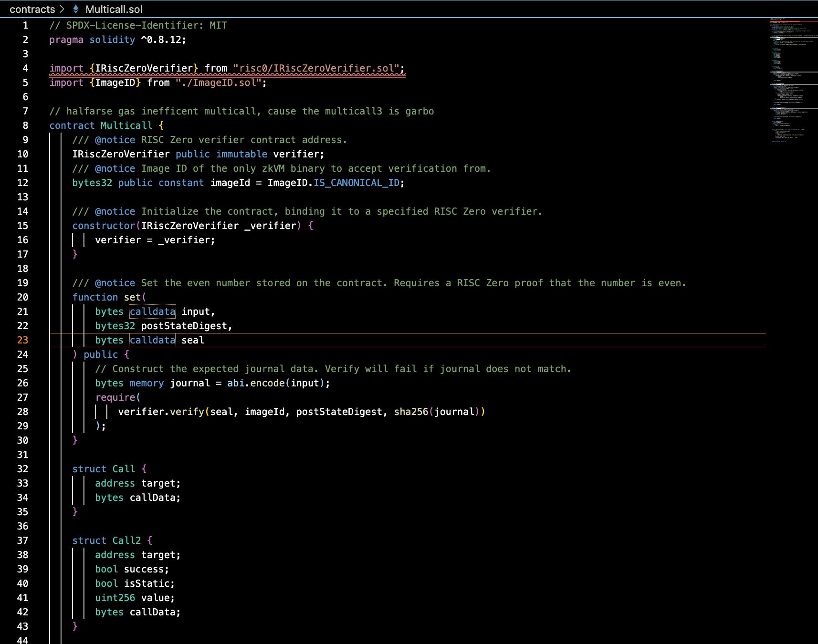
Task: Click closing brace on line 43
Action: coord(75,626)
